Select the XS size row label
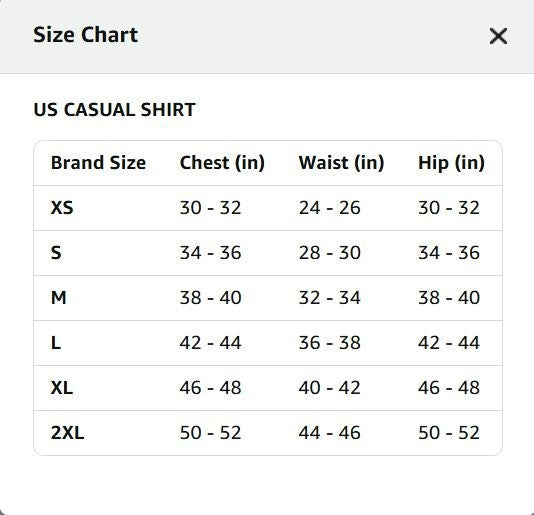This screenshot has height=515, width=534. [x=62, y=207]
